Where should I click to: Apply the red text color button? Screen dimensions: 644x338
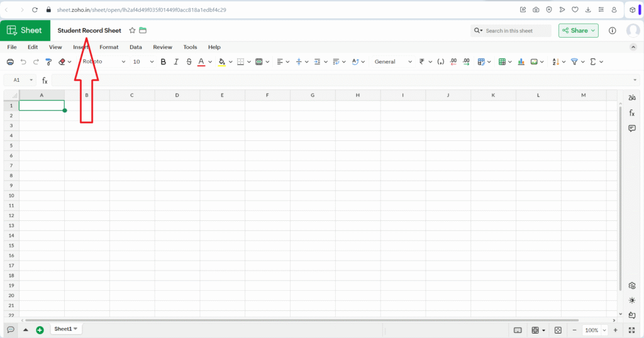[x=201, y=62]
